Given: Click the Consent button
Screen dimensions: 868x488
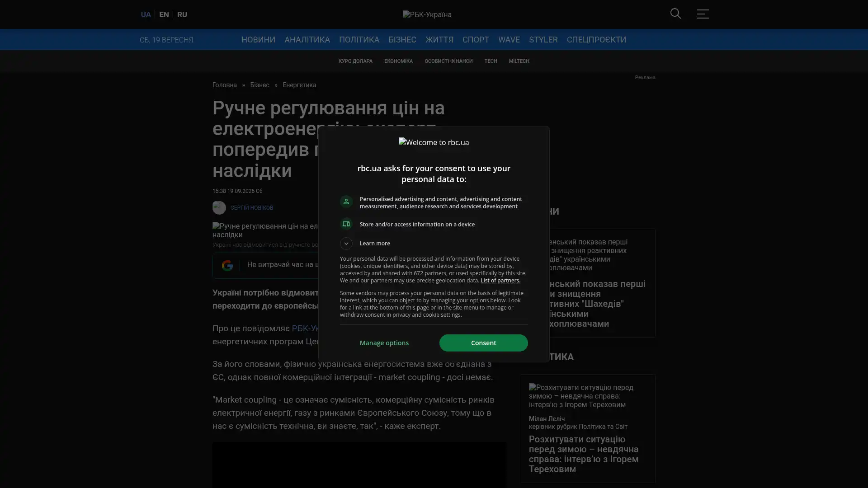Looking at the screenshot, I should click(483, 343).
